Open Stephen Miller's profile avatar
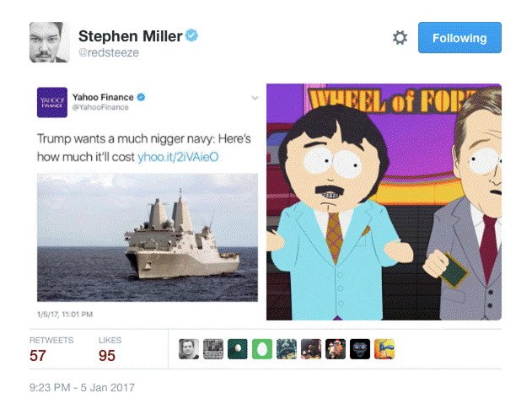Screen dimensions: 532x404 50,42
